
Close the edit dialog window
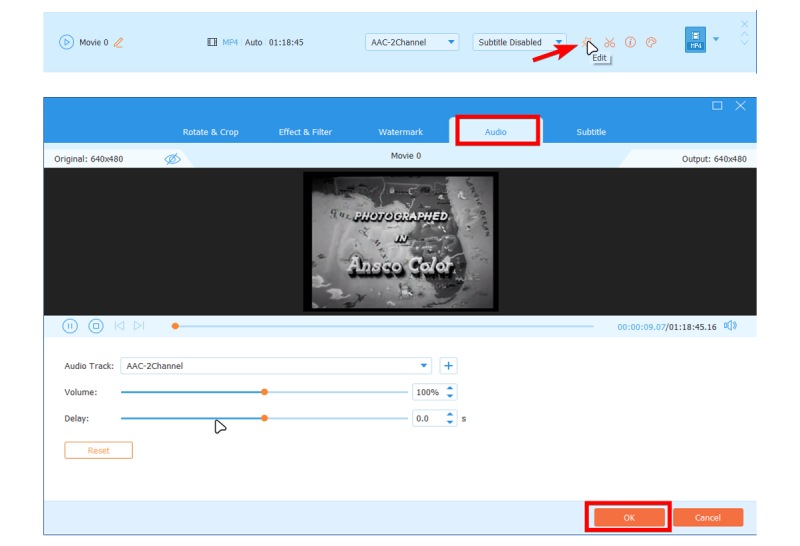pos(740,106)
